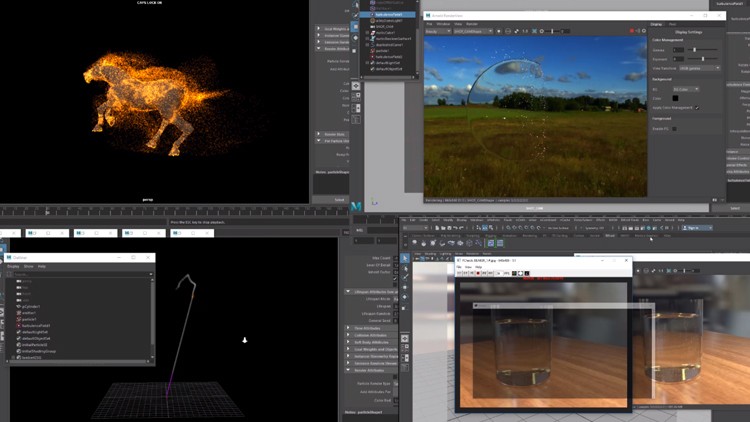Choose the Select tool arrow in Maya toolbox
750x422 pixels.
(405, 258)
